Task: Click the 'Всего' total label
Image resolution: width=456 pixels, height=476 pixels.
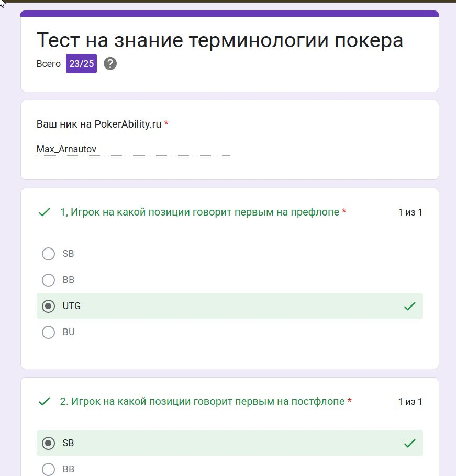Action: point(49,64)
